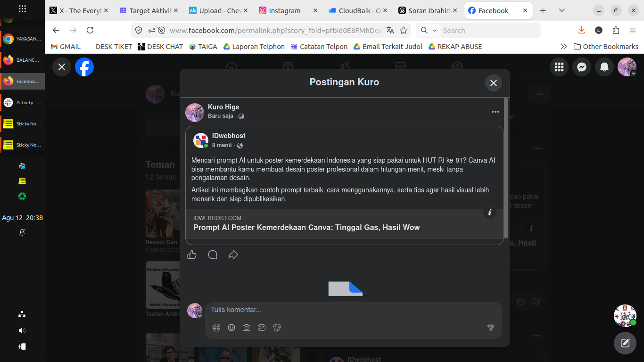Insert a GIF into the comment
Image resolution: width=644 pixels, height=362 pixels.
click(x=262, y=328)
